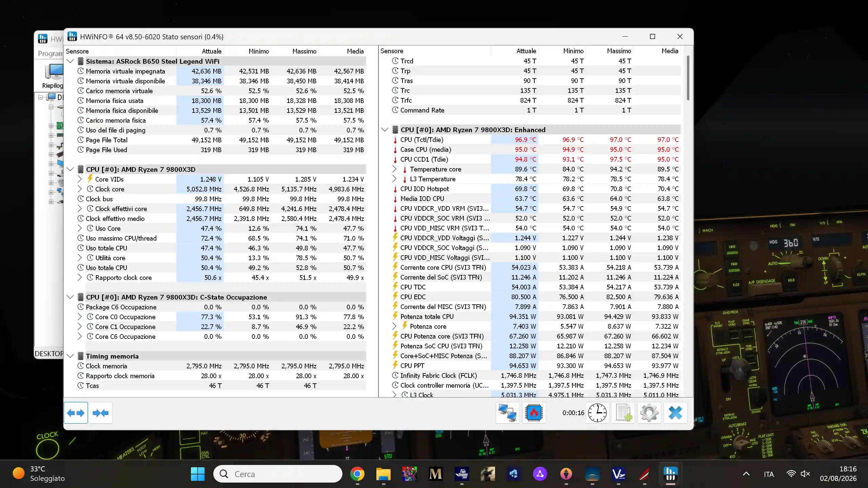This screenshot has height=488, width=868.
Task: Expand the Rapporto clock core row
Action: (80, 278)
